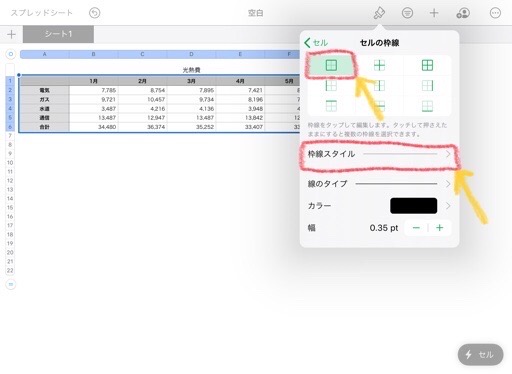Image resolution: width=512 pixels, height=374 pixels.
Task: Choose the bottom border option
Action: [427, 106]
